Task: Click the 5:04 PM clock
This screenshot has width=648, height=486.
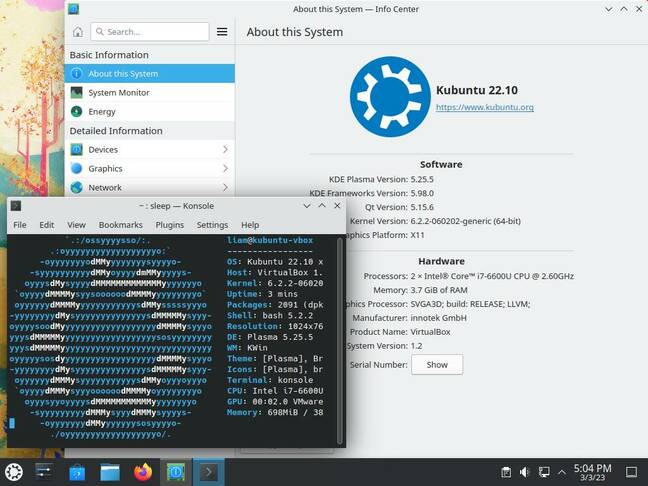Action: pyautogui.click(x=592, y=472)
